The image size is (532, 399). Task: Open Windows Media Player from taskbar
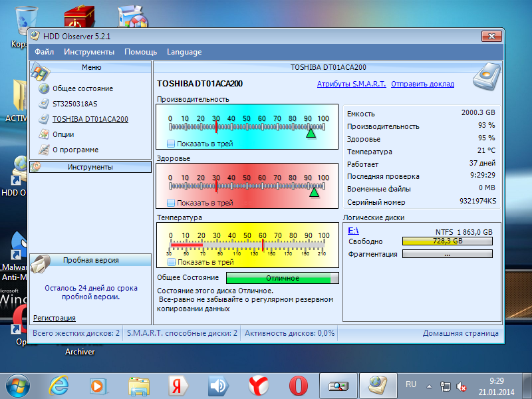[98, 386]
